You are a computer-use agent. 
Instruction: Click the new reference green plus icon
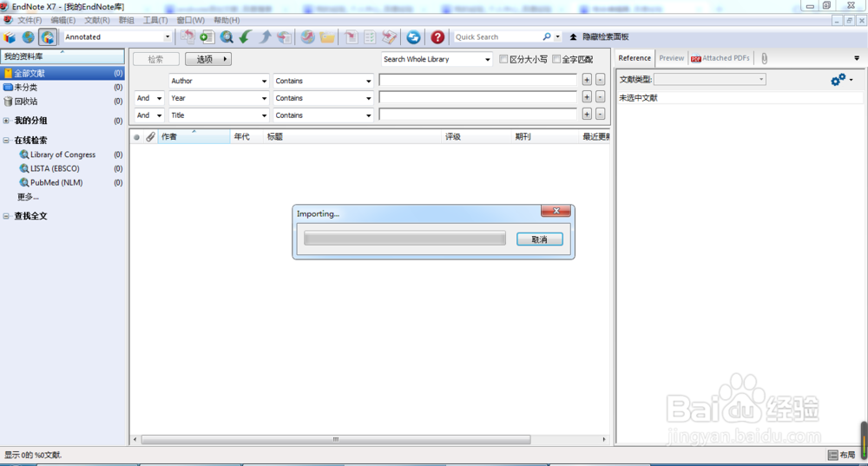[207, 37]
